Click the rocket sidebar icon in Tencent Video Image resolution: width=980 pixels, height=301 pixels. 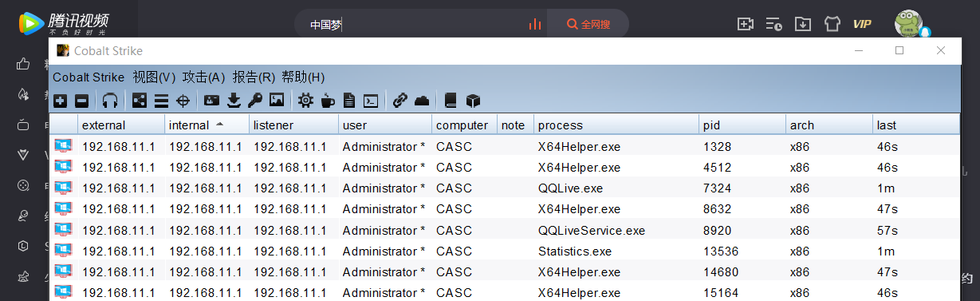24,216
